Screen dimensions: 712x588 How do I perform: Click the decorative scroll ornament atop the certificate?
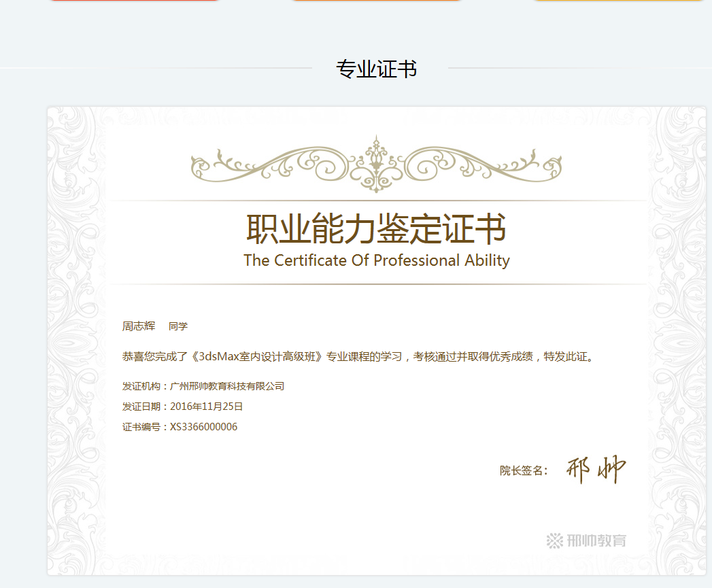tap(376, 164)
